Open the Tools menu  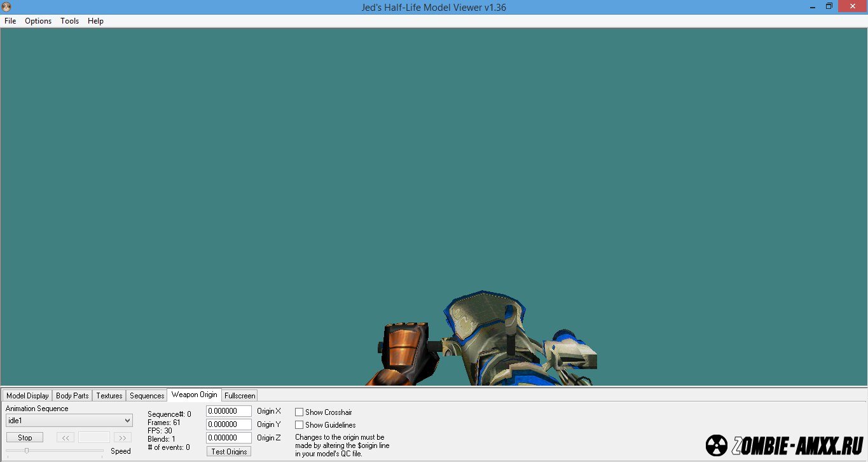[69, 21]
